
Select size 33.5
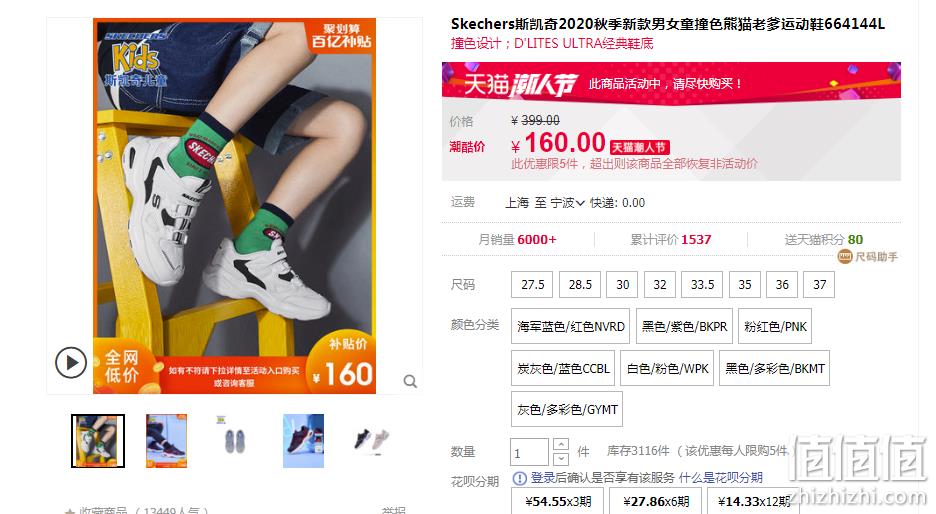(702, 285)
